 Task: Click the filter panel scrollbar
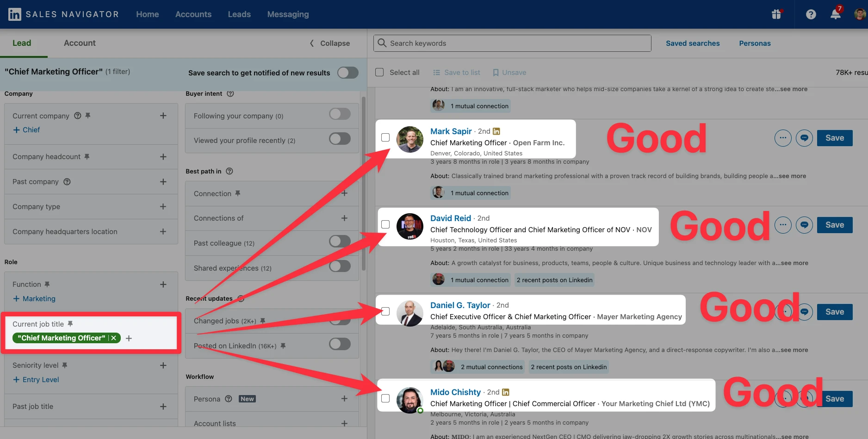tap(364, 183)
